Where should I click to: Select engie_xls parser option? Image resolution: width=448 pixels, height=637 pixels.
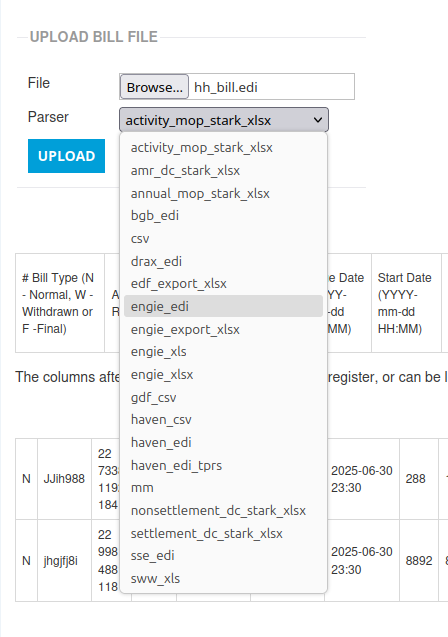pyautogui.click(x=223, y=352)
